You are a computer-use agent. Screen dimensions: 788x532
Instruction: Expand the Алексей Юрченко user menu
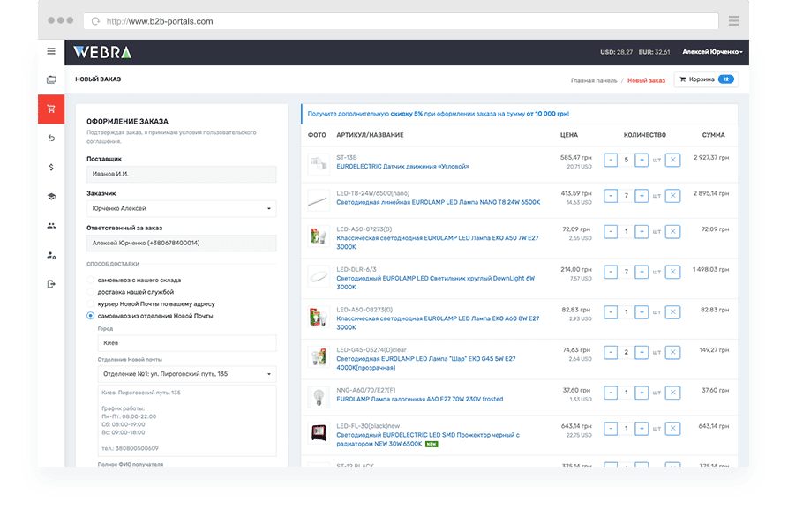pos(712,52)
